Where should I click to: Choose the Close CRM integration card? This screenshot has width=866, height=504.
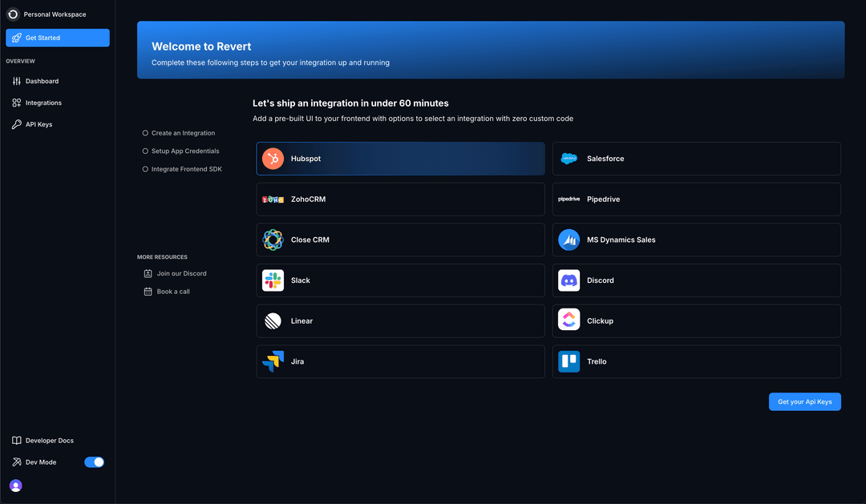coord(400,240)
